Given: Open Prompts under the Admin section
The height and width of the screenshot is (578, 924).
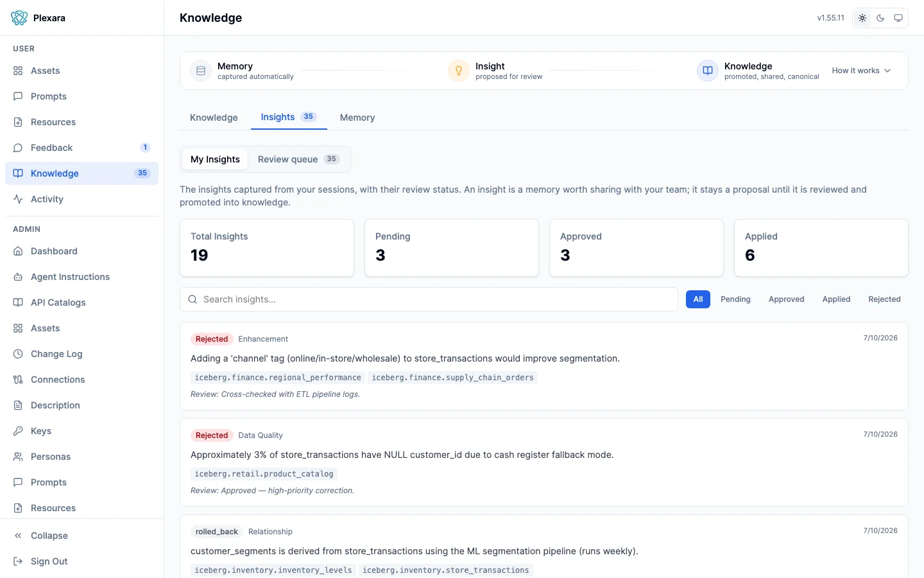Looking at the screenshot, I should pyautogui.click(x=81, y=482).
